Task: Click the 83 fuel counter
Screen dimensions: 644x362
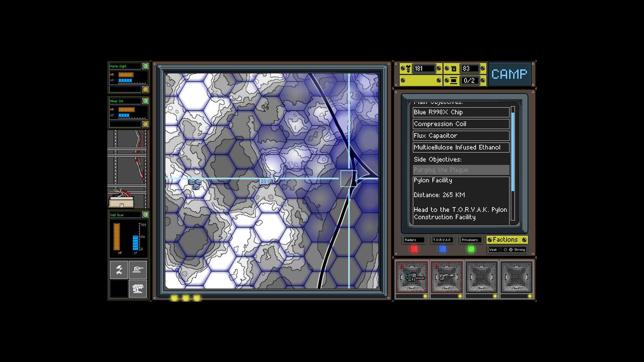Action: 469,68
